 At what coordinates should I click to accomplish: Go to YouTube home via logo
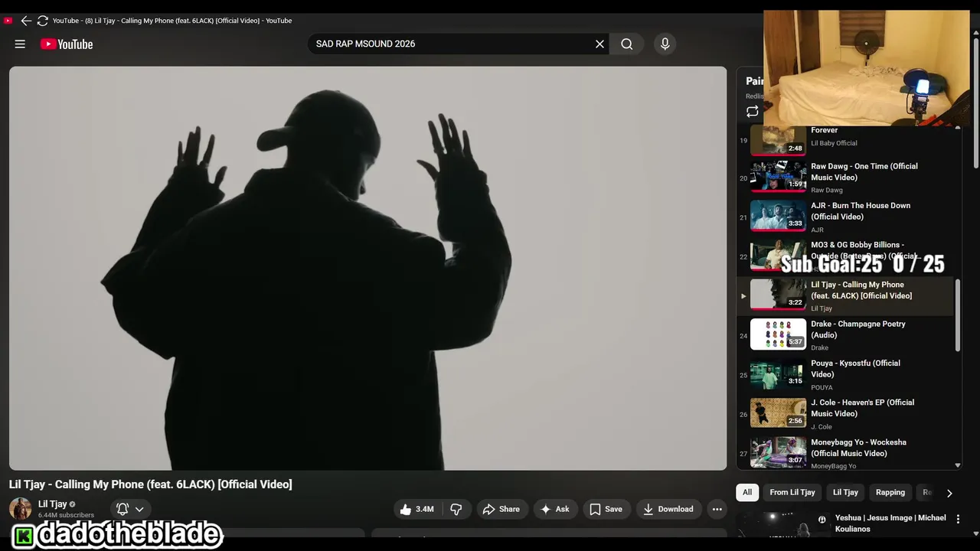point(67,44)
